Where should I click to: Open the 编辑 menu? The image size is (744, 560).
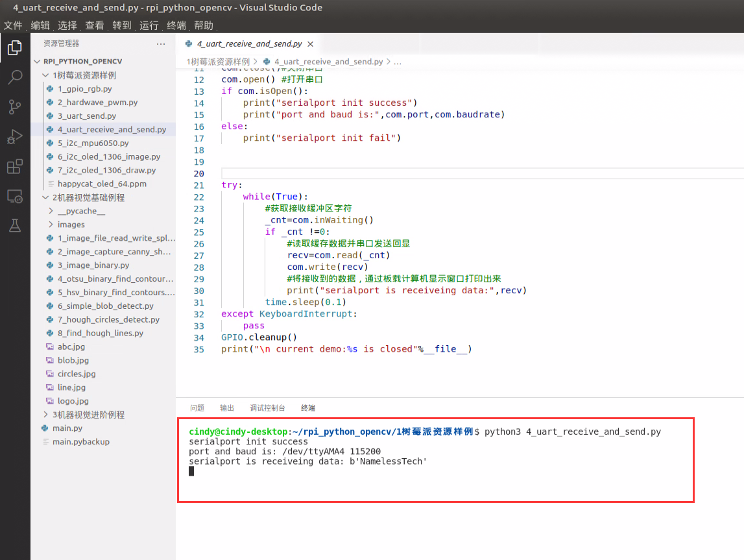[x=40, y=25]
